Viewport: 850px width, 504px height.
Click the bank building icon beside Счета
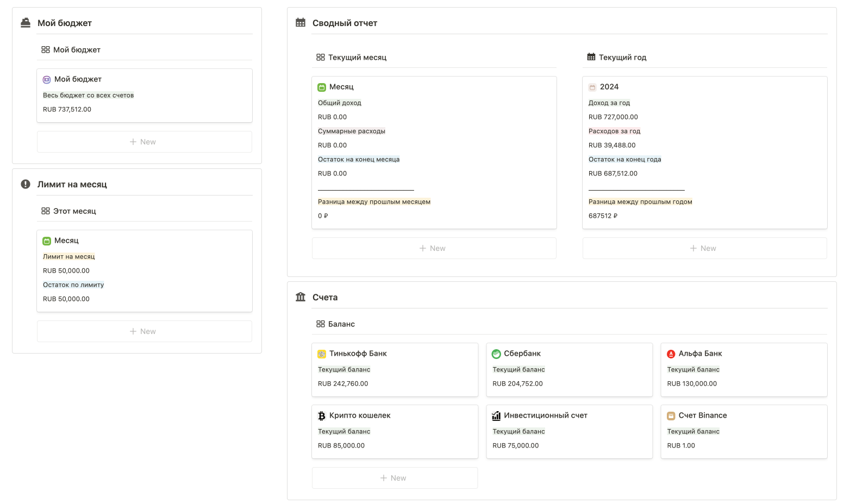(301, 297)
